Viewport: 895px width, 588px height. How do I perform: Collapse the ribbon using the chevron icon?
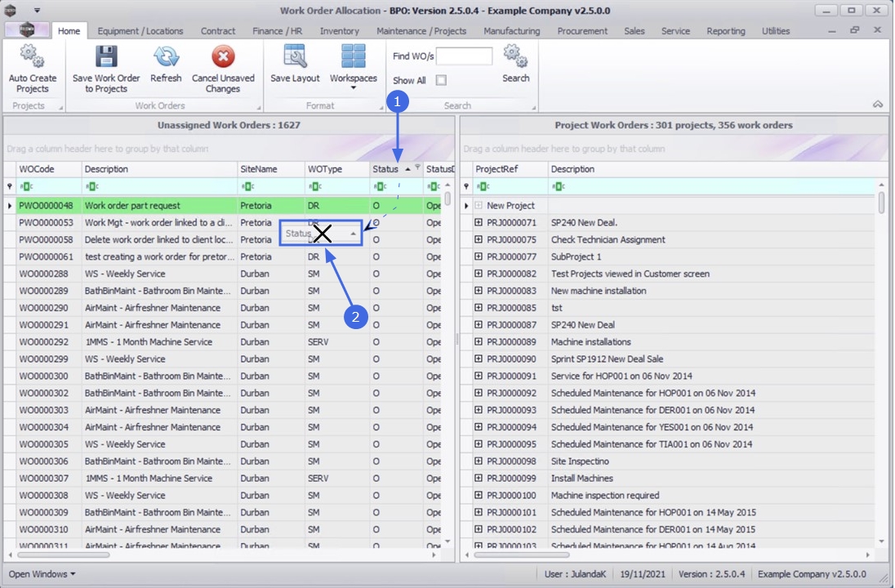point(878,105)
